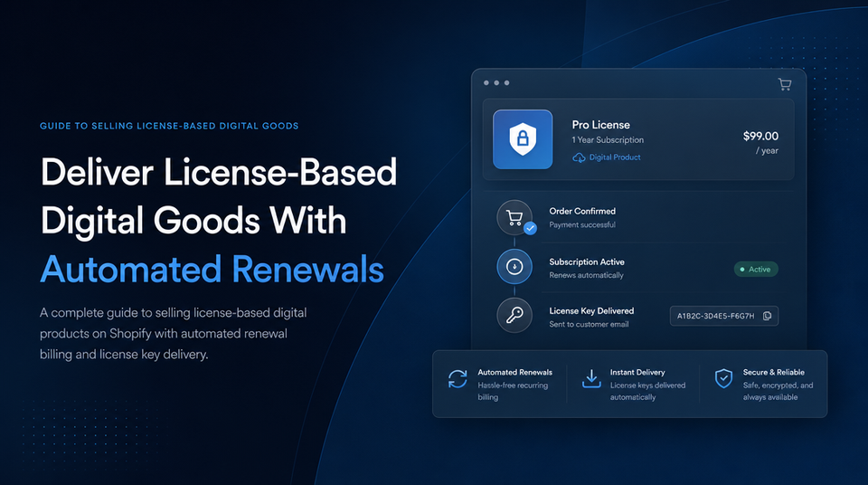Click the Subscription Active clock icon
Image resolution: width=868 pixels, height=485 pixels.
coord(514,267)
